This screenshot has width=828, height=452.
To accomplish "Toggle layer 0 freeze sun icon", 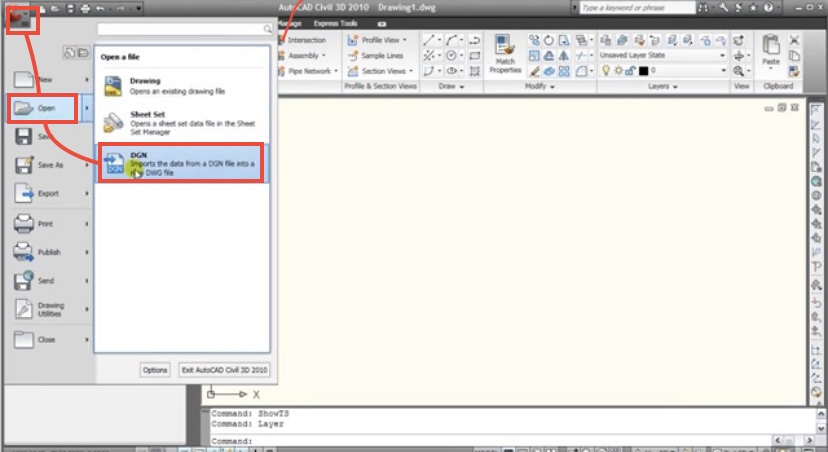I will pyautogui.click(x=618, y=70).
